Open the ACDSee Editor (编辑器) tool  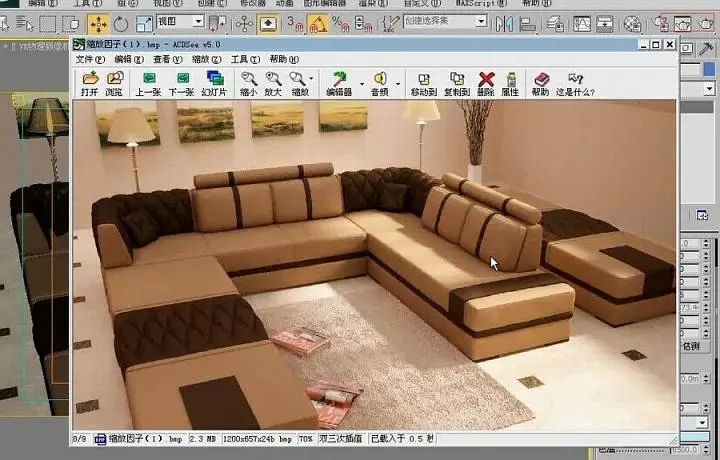[x=339, y=83]
